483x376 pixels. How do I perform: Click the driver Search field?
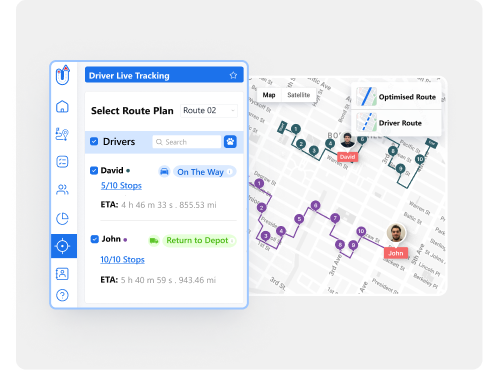click(x=187, y=142)
